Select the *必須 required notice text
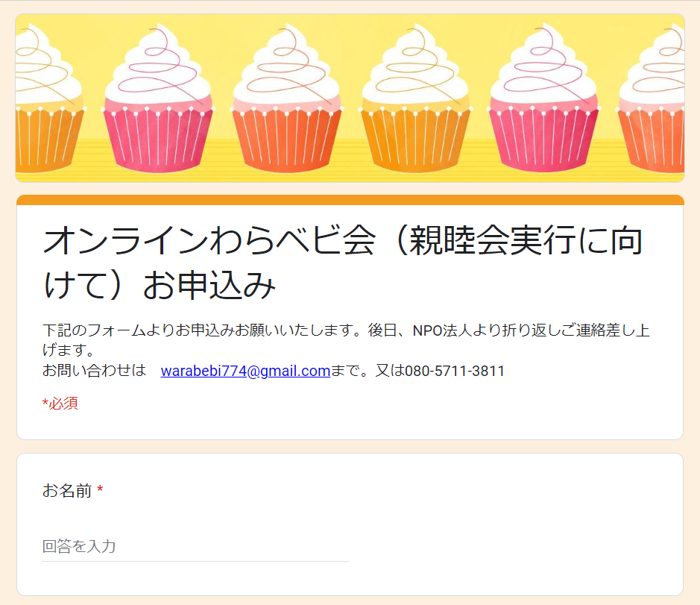The width and height of the screenshot is (700, 605). tap(60, 403)
